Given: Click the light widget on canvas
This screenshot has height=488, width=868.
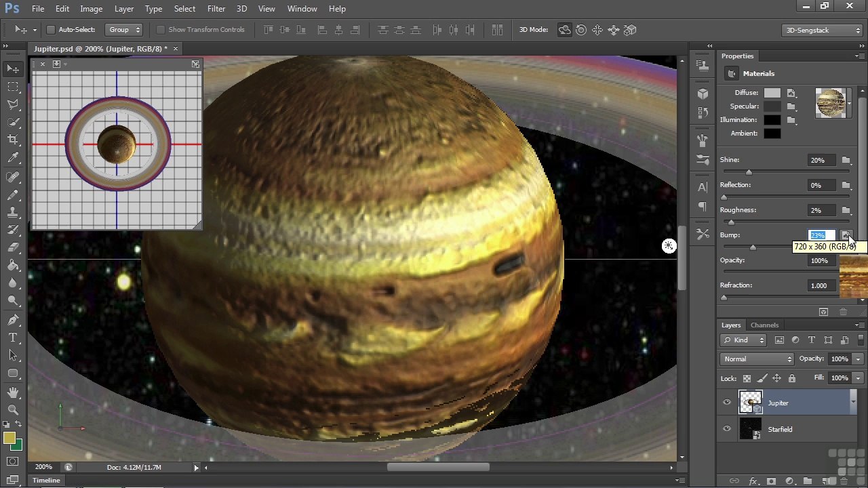Looking at the screenshot, I should [669, 246].
